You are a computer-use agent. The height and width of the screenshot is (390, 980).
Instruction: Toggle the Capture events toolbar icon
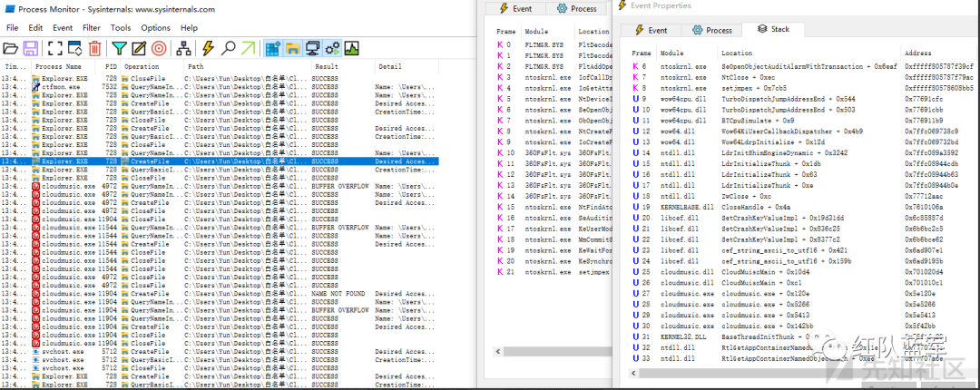tap(55, 47)
